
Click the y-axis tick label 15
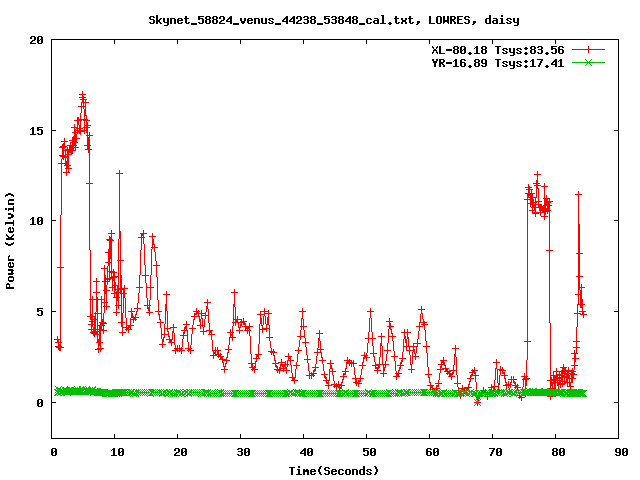point(36,131)
